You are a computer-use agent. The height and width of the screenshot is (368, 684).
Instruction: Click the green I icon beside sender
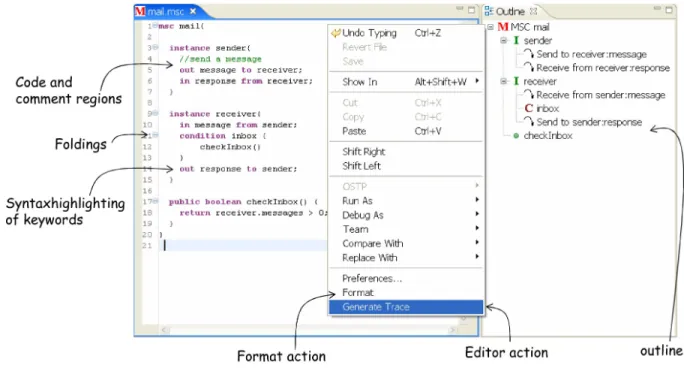coord(516,41)
